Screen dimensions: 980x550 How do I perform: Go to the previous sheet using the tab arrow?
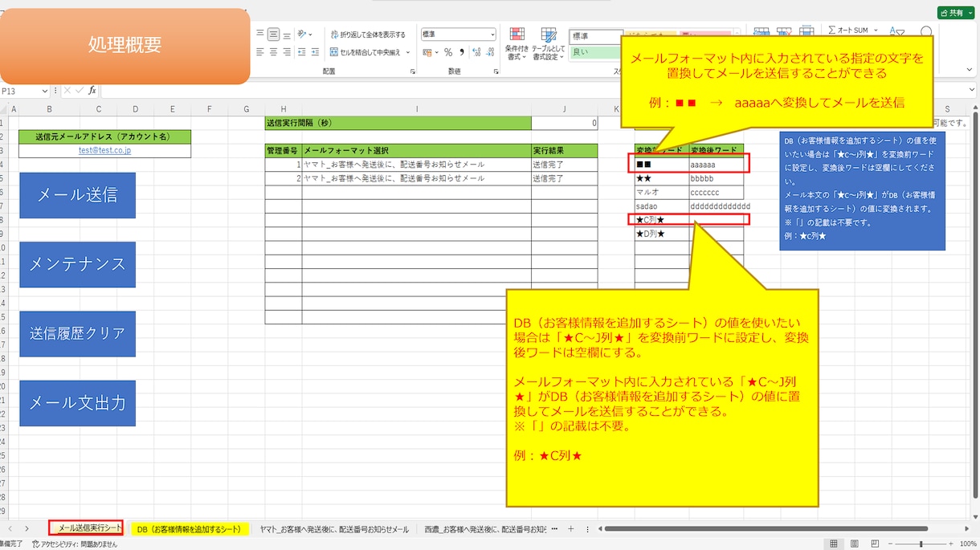[10, 529]
